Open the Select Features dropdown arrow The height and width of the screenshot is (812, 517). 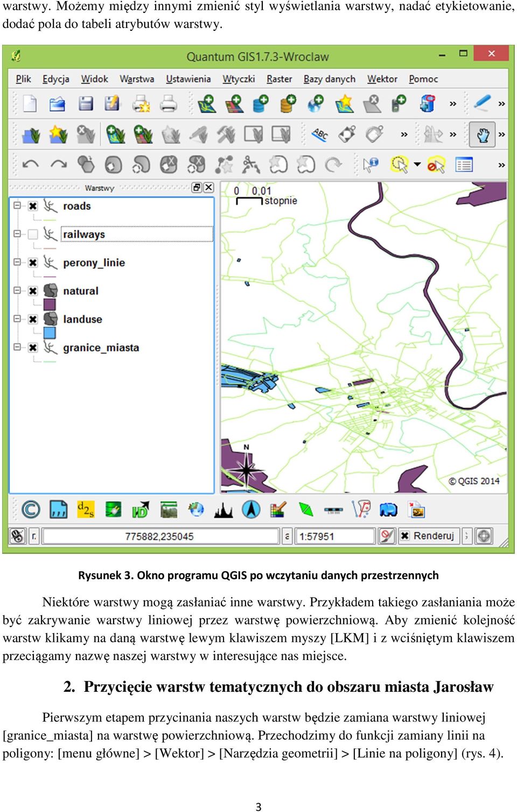click(x=417, y=164)
